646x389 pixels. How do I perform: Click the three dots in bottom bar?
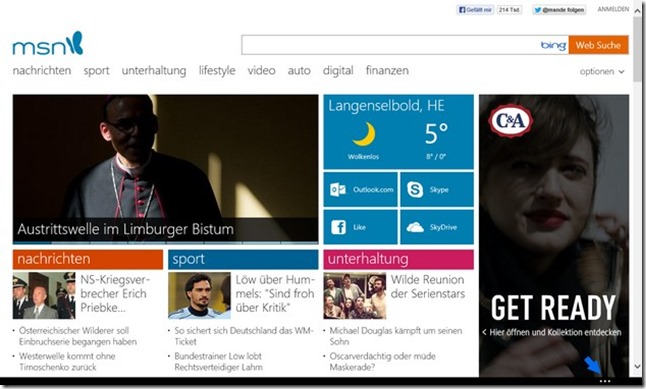[x=605, y=382]
